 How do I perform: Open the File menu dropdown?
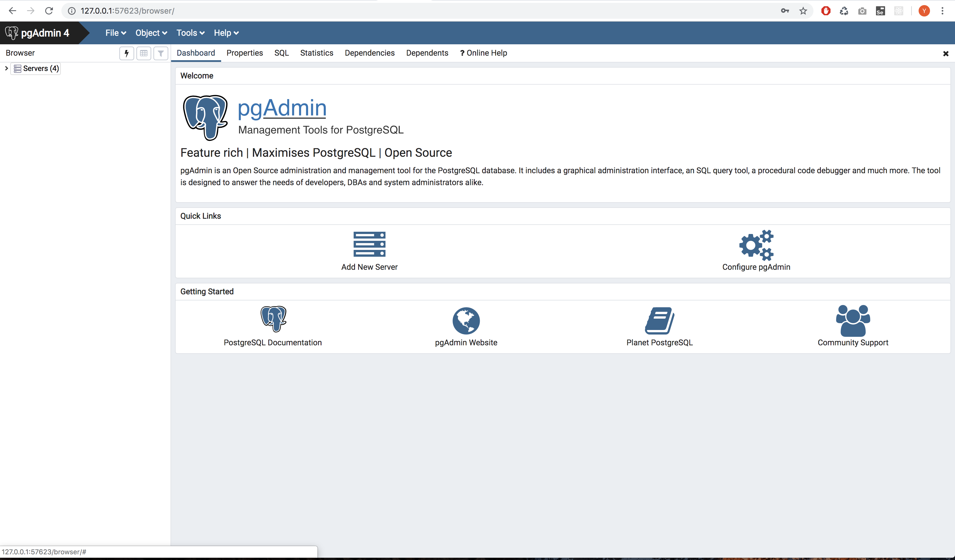point(116,33)
